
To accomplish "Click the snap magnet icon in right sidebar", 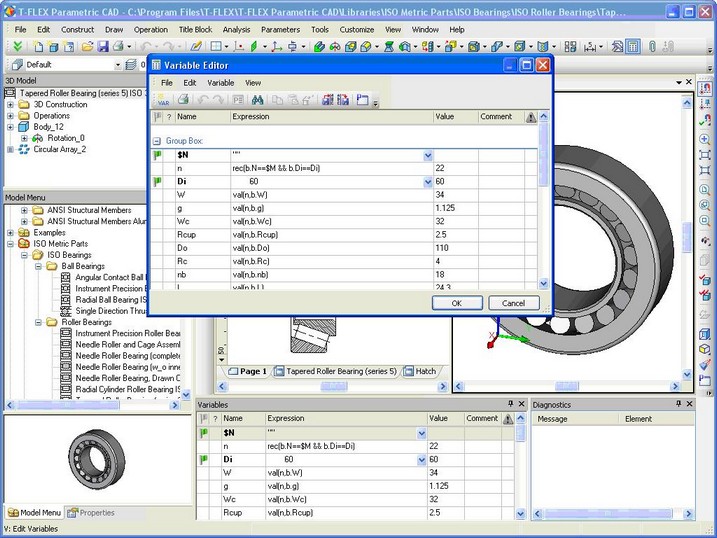I will click(705, 87).
